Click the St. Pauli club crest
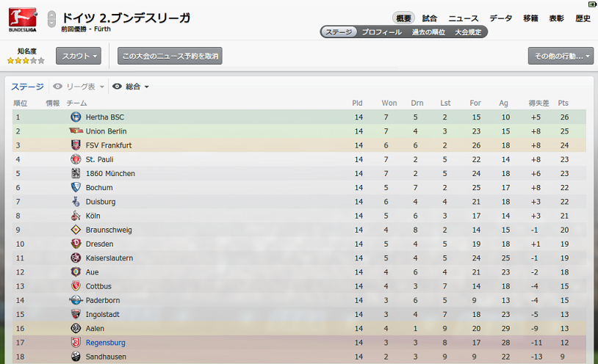The height and width of the screenshot is (364, 598). click(x=76, y=159)
